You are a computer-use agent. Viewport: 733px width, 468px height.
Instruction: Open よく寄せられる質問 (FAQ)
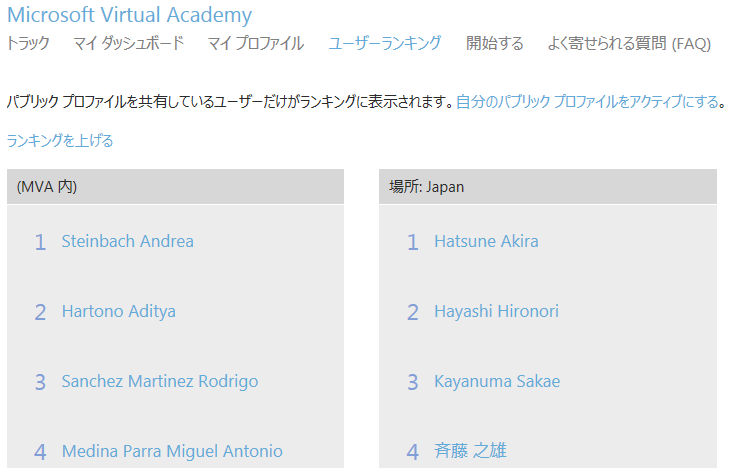click(629, 43)
